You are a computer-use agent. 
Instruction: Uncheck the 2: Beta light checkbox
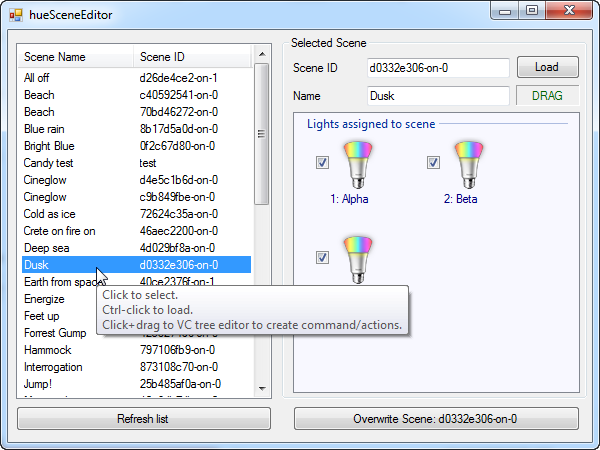click(433, 163)
